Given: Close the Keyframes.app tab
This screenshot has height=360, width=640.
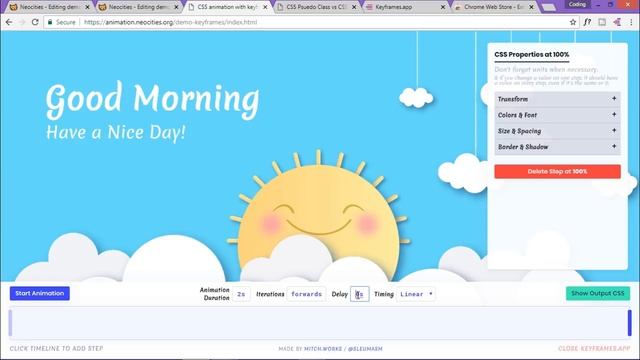Looking at the screenshot, I should (443, 7).
